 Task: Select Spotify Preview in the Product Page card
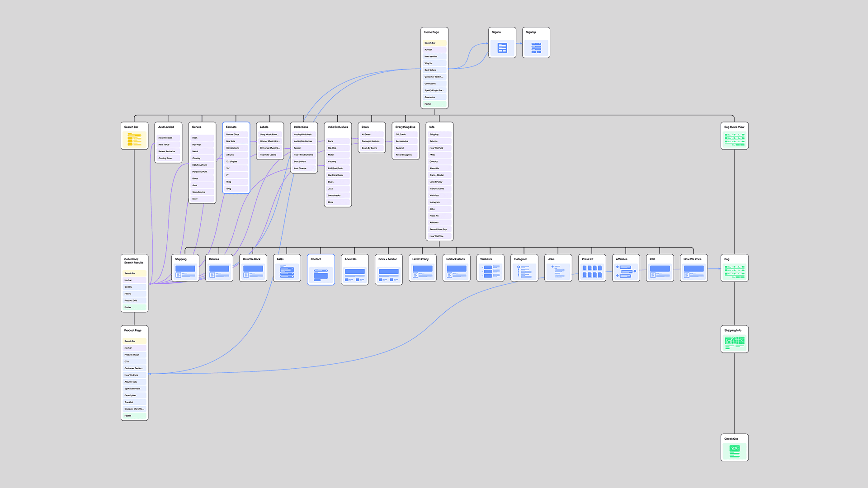tap(134, 388)
